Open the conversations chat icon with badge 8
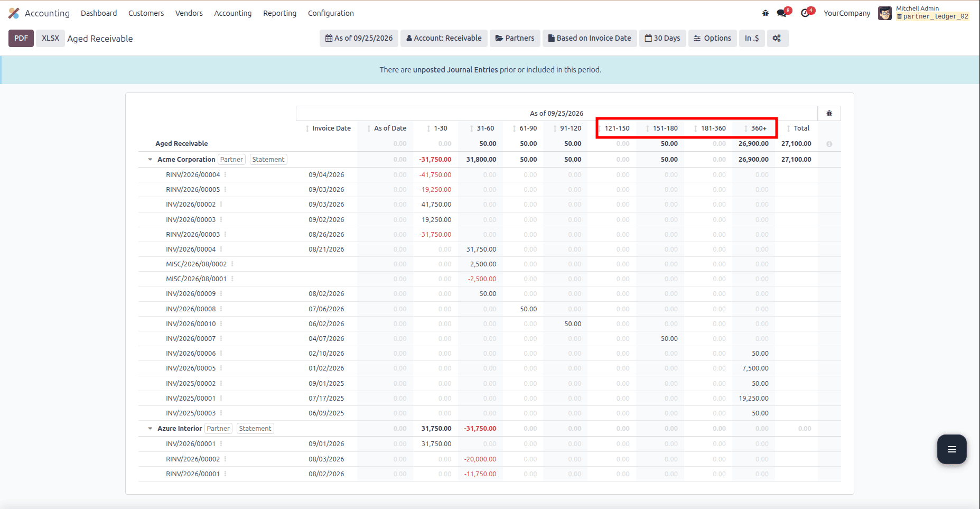The height and width of the screenshot is (509, 980). pyautogui.click(x=782, y=13)
